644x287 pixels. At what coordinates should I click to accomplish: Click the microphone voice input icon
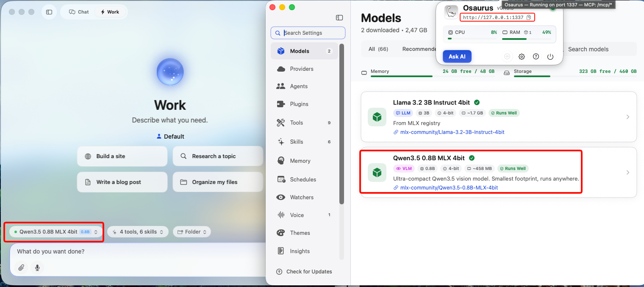[37, 267]
